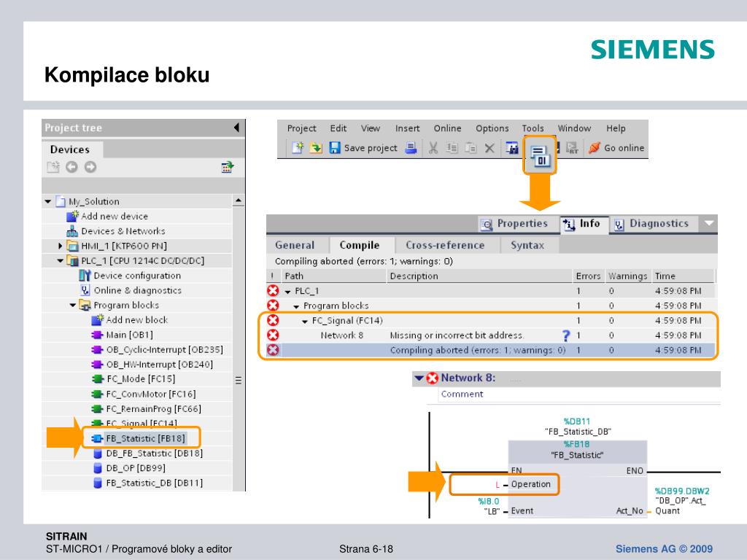Collapse the Project tree panel with the arrow
Image resolution: width=747 pixels, height=560 pixels.
[x=236, y=128]
